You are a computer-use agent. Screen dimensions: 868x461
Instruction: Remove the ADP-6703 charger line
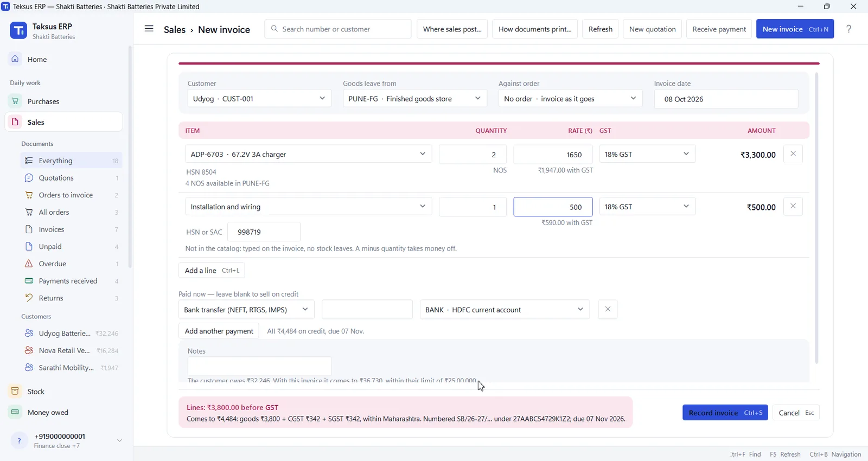793,154
